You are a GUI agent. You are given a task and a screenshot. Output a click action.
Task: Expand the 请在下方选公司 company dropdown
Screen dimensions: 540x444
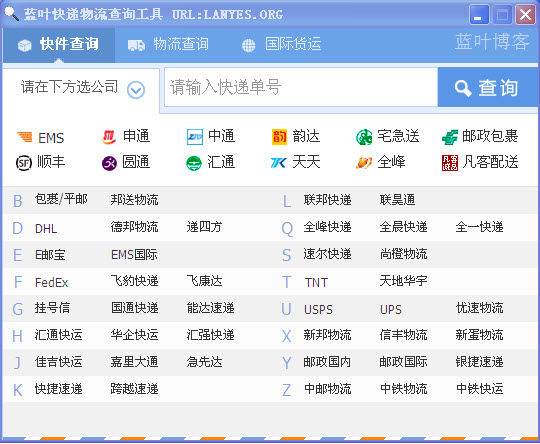(81, 88)
